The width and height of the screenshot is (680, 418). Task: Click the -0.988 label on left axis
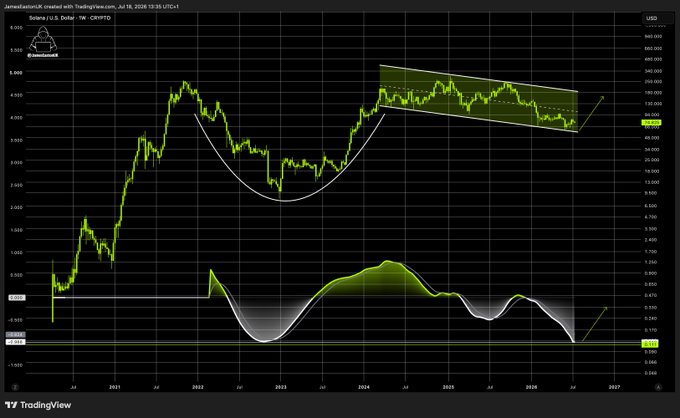pos(16,342)
